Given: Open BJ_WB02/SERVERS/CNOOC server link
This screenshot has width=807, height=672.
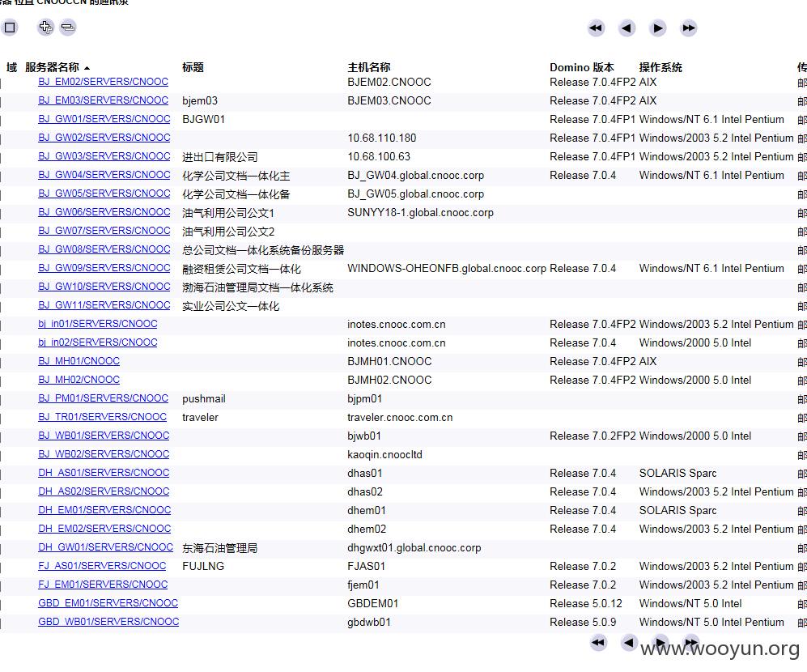Looking at the screenshot, I should click(x=104, y=453).
